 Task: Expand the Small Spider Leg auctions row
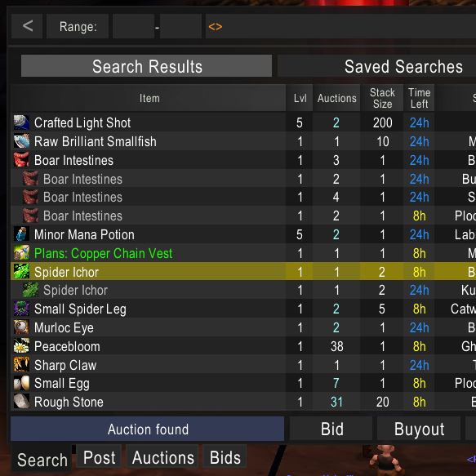pos(148,309)
